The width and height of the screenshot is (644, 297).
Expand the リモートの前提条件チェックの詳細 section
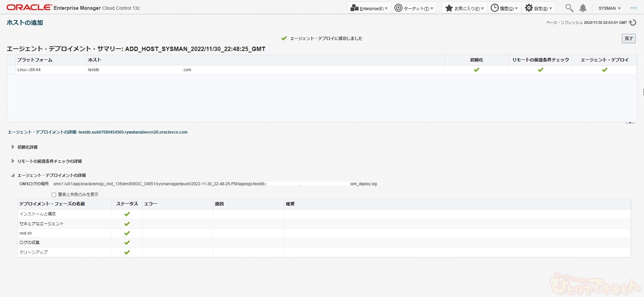click(x=13, y=161)
